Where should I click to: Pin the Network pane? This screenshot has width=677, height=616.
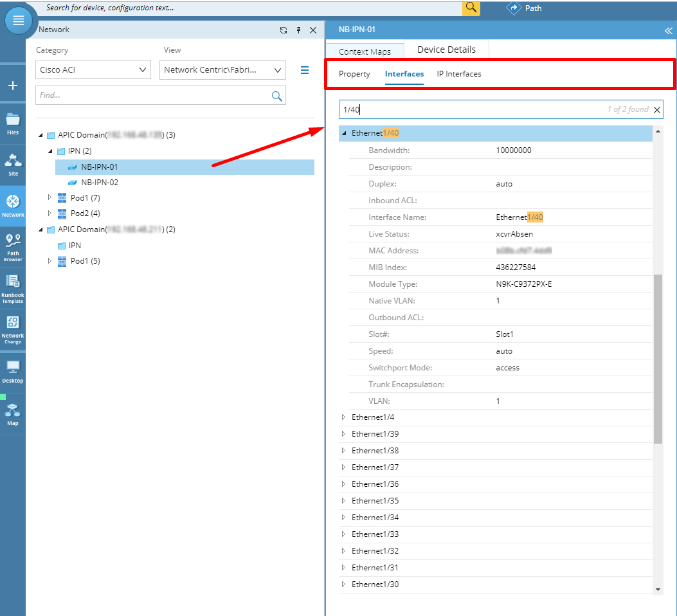[298, 30]
